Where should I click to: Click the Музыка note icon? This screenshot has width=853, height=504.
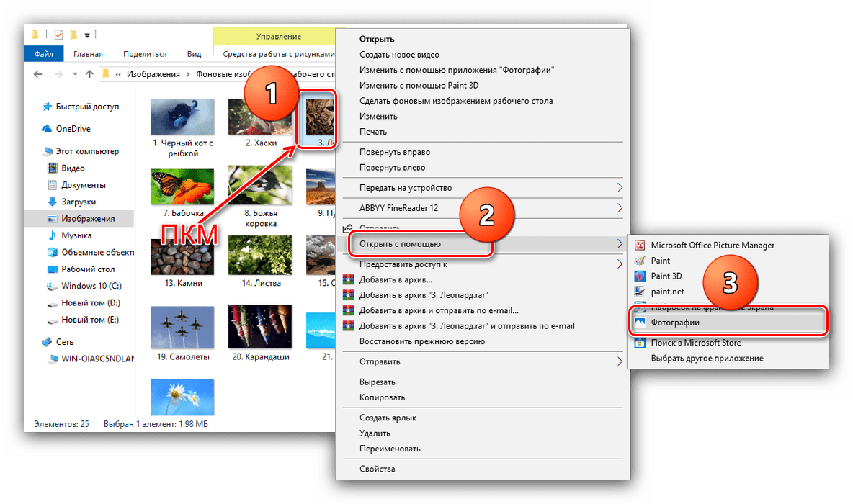click(52, 235)
